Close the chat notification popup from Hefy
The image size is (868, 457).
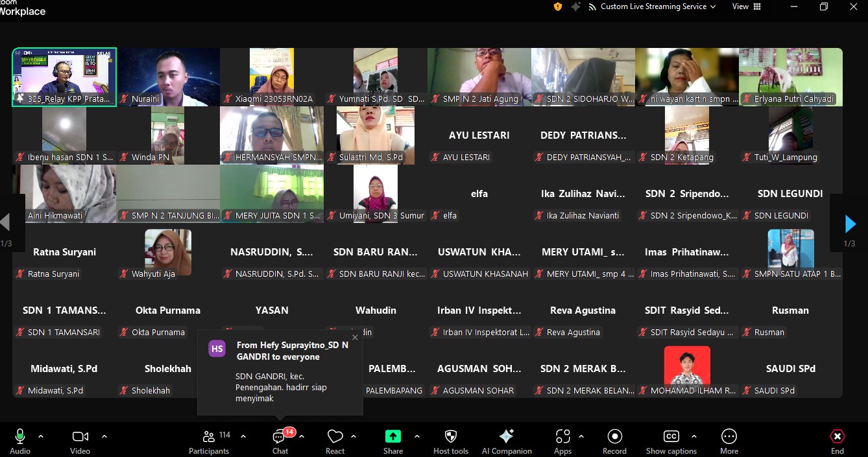(355, 338)
